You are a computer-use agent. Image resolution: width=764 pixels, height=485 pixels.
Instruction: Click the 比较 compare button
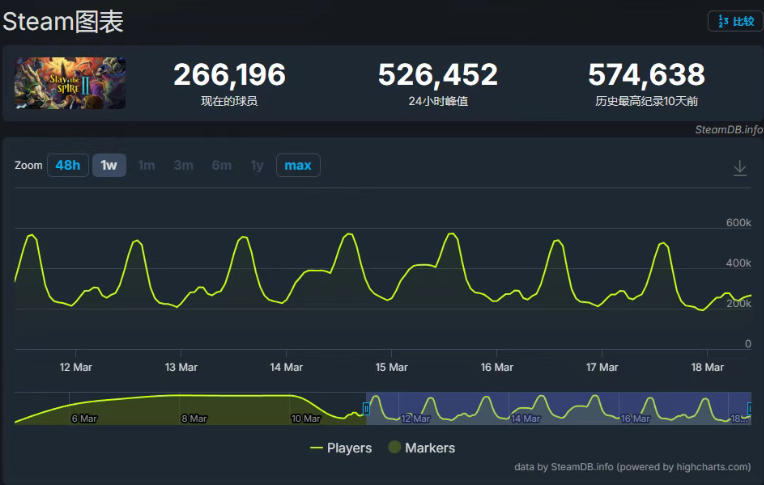click(735, 21)
